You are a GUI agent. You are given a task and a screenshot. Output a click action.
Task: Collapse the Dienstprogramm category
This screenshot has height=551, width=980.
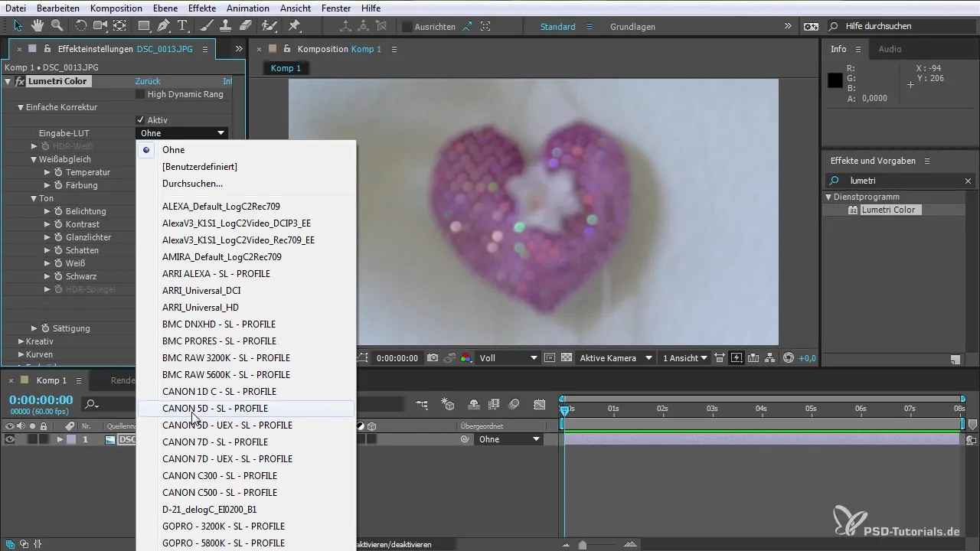828,197
